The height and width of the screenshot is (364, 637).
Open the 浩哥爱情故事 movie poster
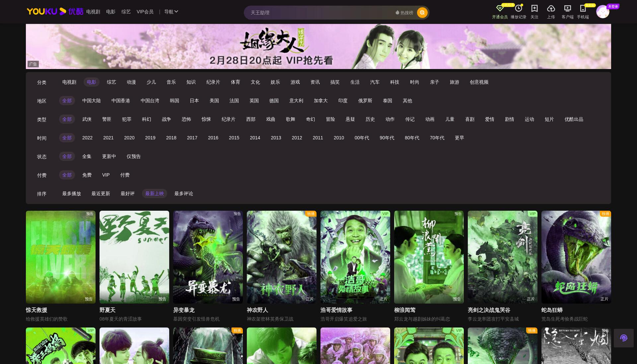click(x=355, y=257)
